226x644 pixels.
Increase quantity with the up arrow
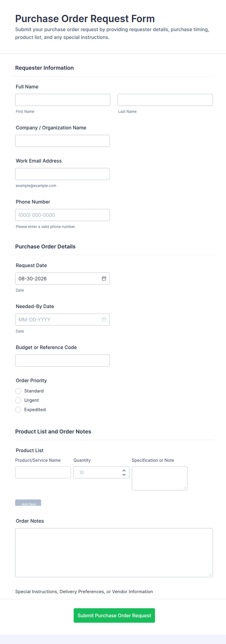click(x=124, y=470)
